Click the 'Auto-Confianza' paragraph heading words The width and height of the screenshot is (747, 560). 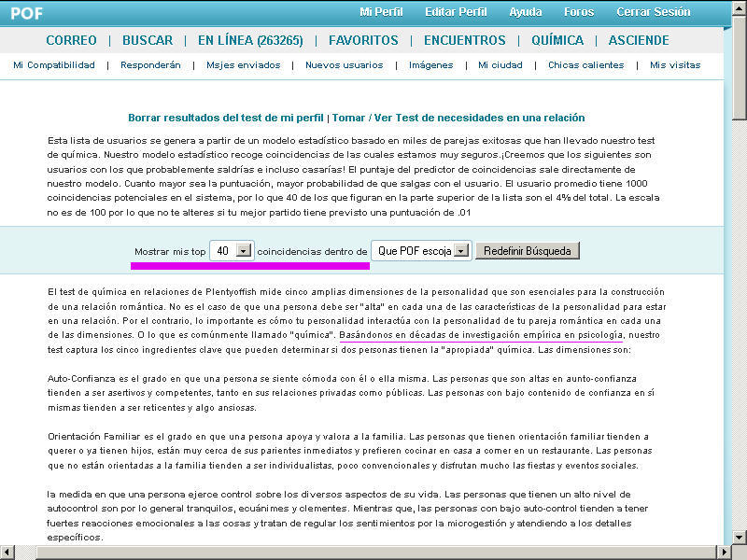click(81, 379)
